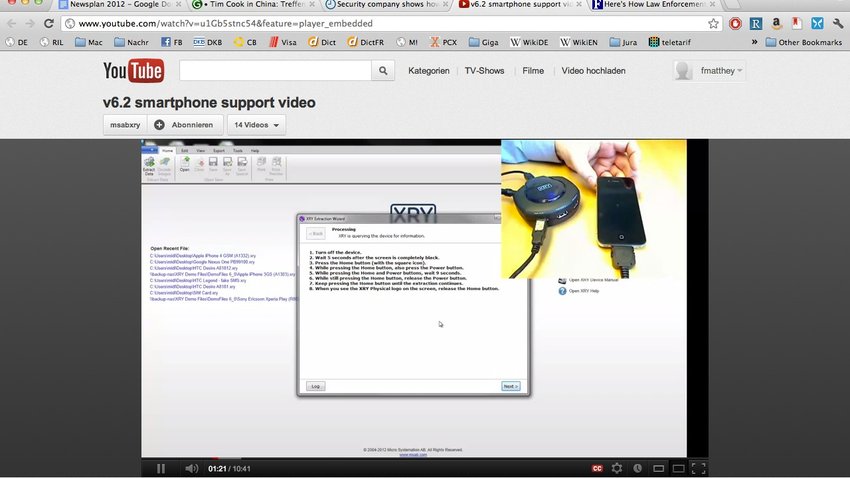Open the Mac bookmarks folder

89,42
